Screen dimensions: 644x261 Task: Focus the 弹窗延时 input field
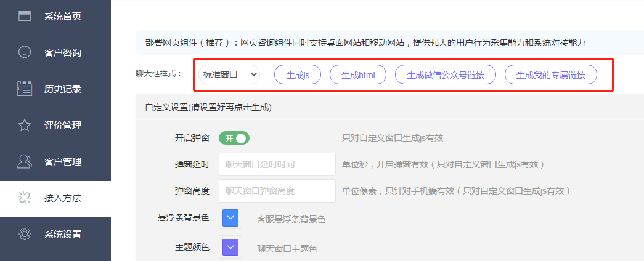click(x=277, y=164)
